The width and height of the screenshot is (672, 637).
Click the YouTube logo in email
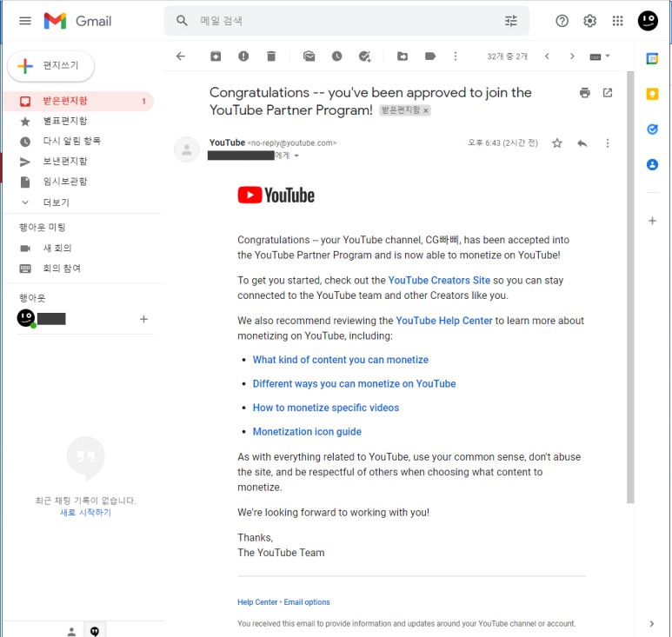pyautogui.click(x=276, y=196)
